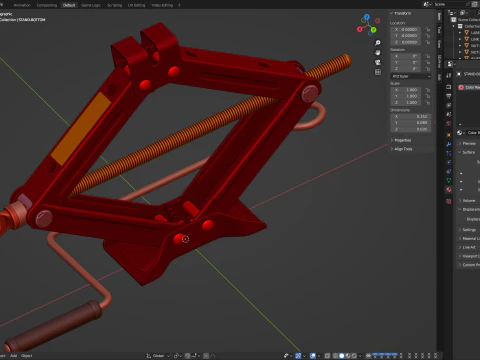Open the Physics properties tab icon

[x=449, y=162]
